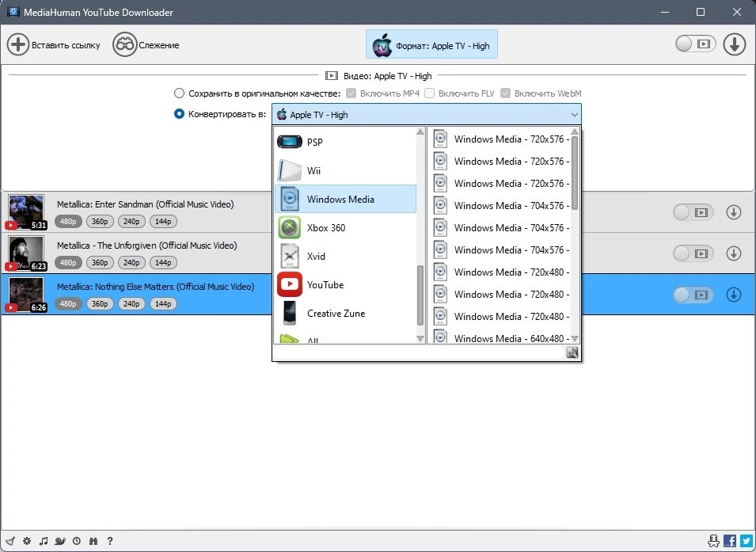The height and width of the screenshot is (552, 756).
Task: Click Enter Sandman video thumbnail
Action: click(x=26, y=211)
